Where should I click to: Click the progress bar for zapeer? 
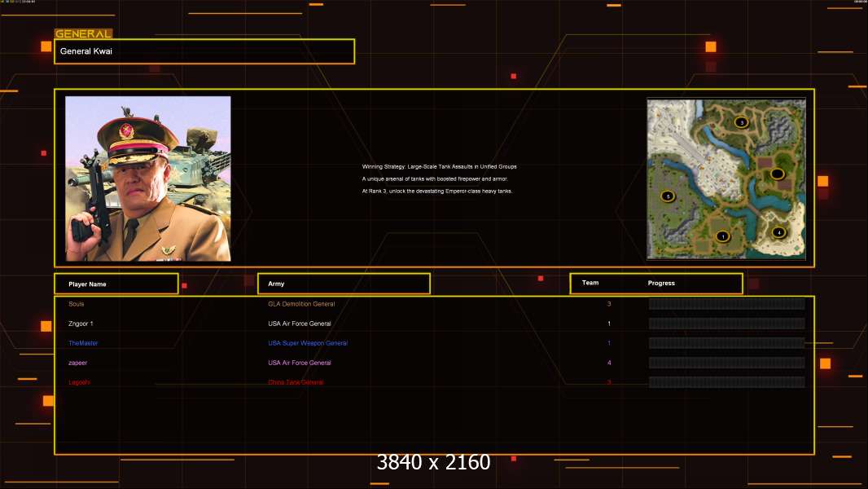(726, 363)
